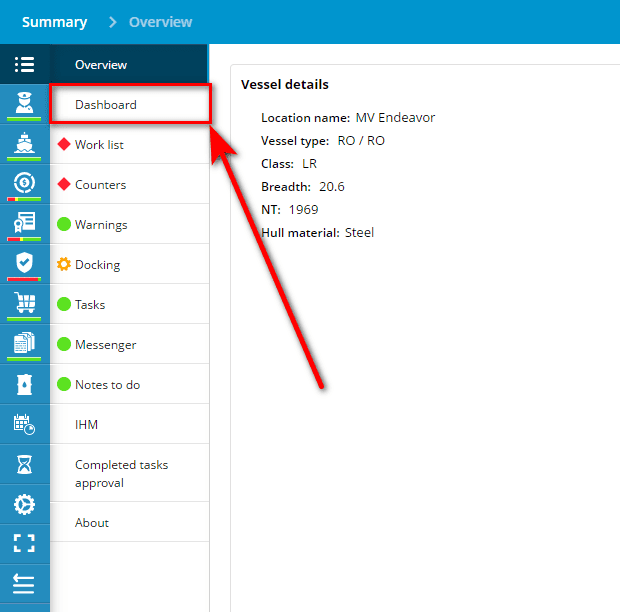Click the summary list icon in sidebar
The width and height of the screenshot is (620, 612).
(x=24, y=65)
